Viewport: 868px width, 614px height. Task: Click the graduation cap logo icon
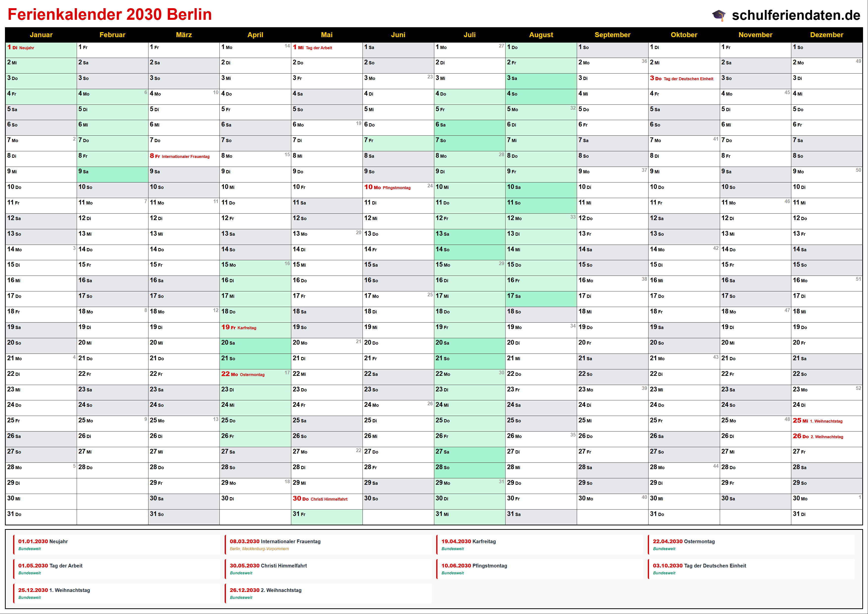click(x=719, y=15)
